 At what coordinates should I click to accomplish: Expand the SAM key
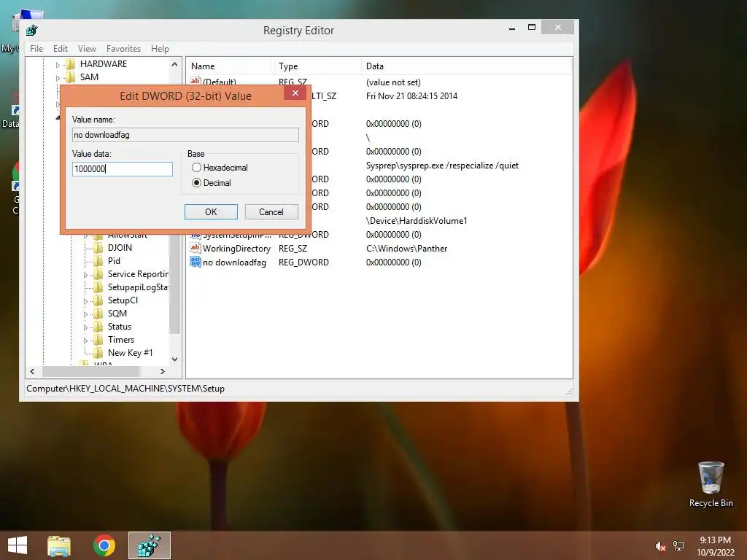pyautogui.click(x=58, y=77)
